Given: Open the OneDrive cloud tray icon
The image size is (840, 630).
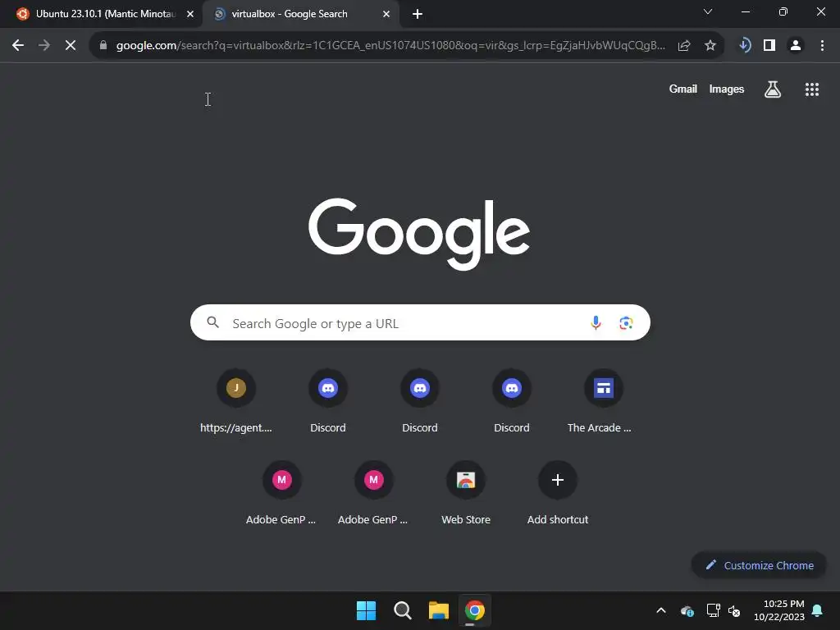Looking at the screenshot, I should pyautogui.click(x=687, y=610).
